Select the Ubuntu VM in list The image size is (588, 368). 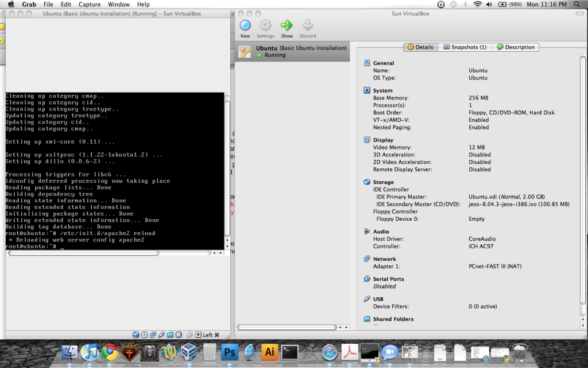(292, 51)
